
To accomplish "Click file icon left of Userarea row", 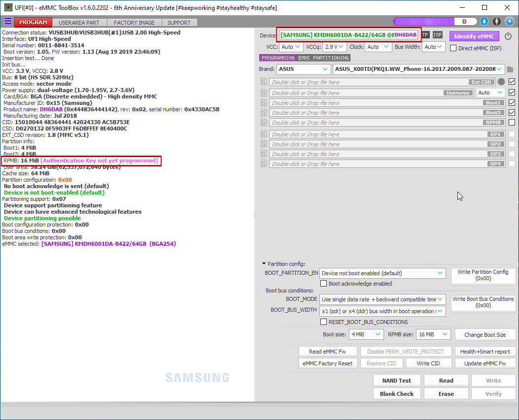I will (x=264, y=93).
